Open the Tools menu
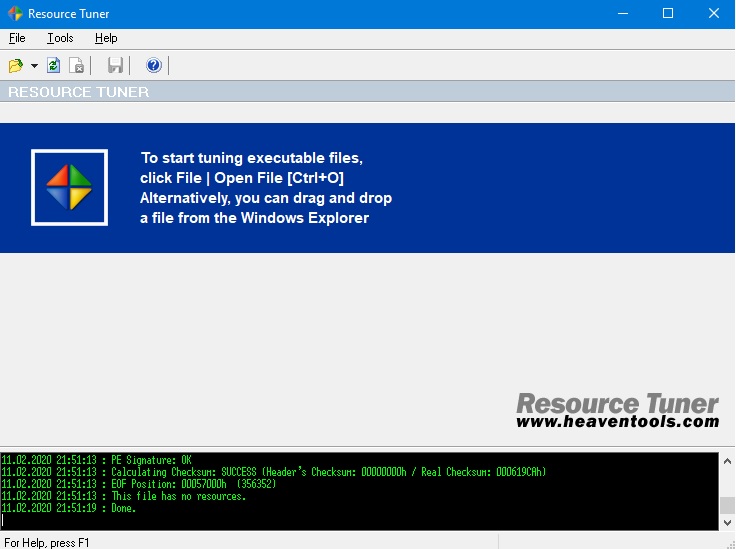 (x=60, y=38)
